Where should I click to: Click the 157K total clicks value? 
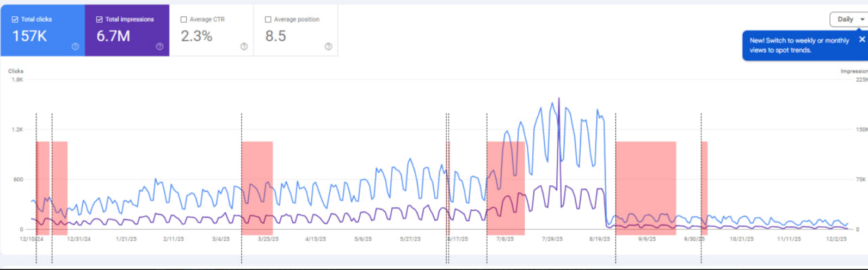tap(29, 36)
